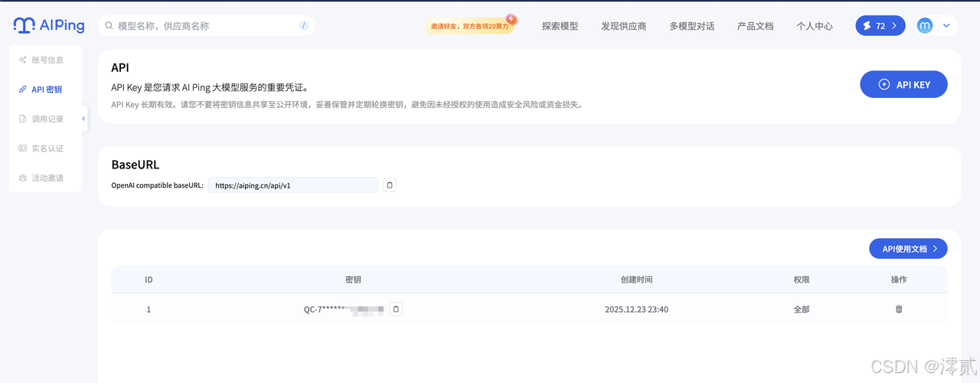The image size is (980, 383).
Task: Collapse the sidebar with the arrow handle
Action: click(83, 119)
